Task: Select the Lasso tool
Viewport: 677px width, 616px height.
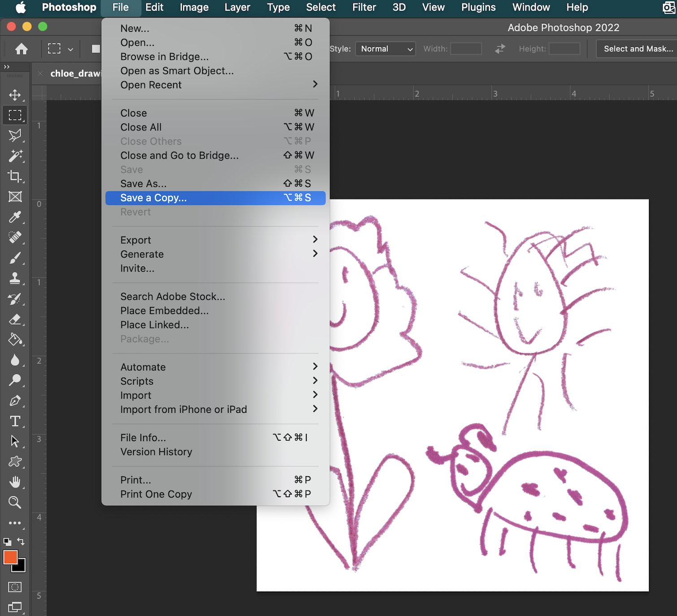Action: 15,135
